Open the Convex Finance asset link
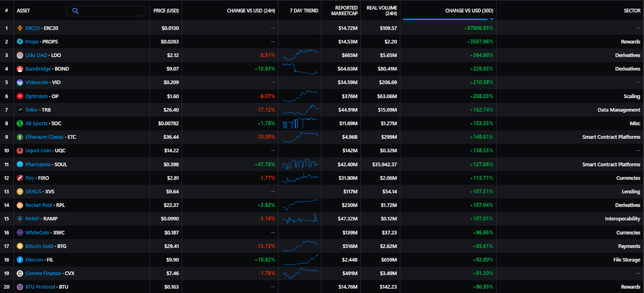The height and width of the screenshot is (293, 644). [x=43, y=273]
